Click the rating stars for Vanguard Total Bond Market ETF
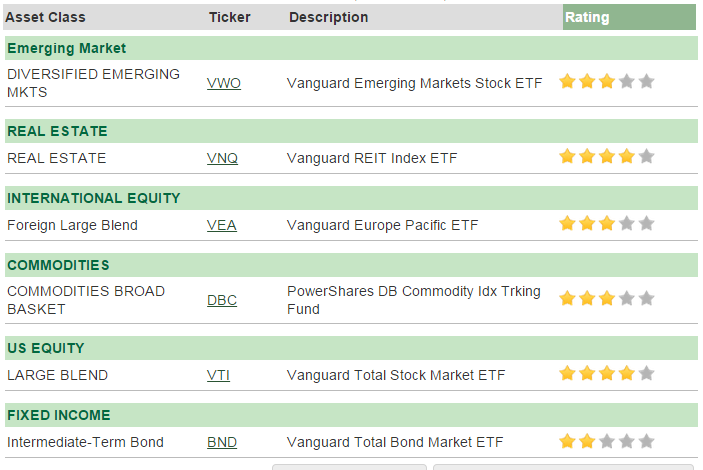The height and width of the screenshot is (470, 703). tap(607, 441)
